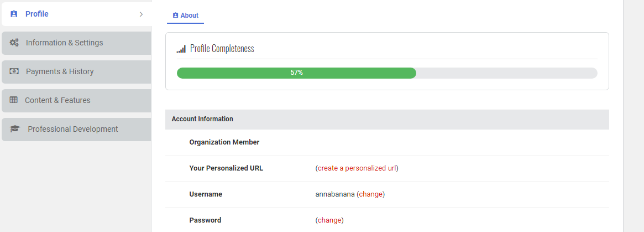This screenshot has height=232, width=644.
Task: Click the signal bars icon near Profile Completeness
Action: (181, 49)
